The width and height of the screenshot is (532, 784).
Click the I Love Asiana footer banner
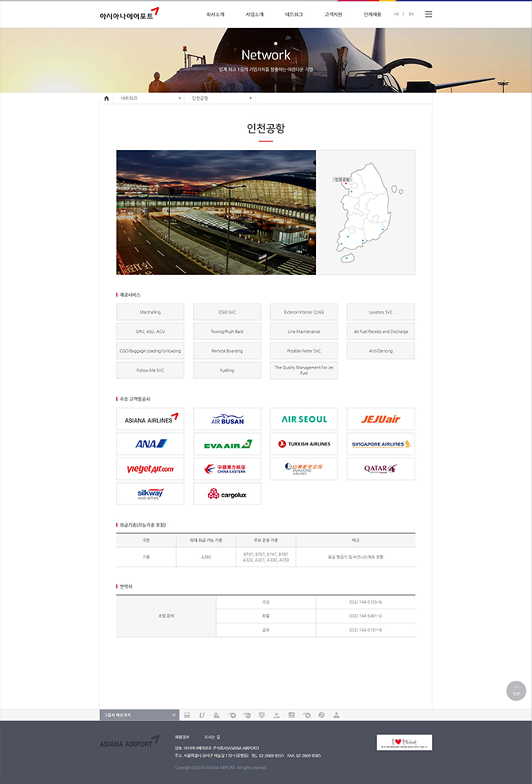[x=404, y=742]
